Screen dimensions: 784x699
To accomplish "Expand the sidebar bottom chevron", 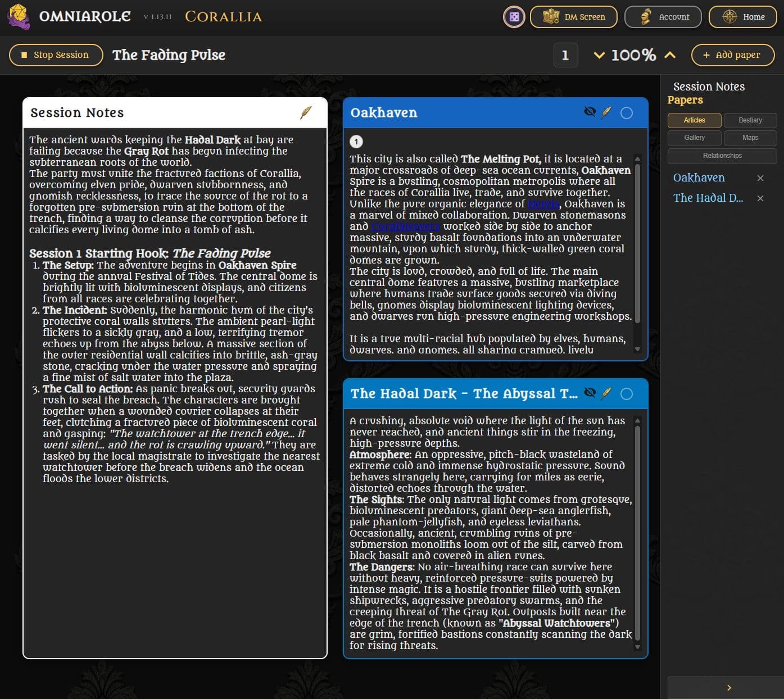I will 729,688.
